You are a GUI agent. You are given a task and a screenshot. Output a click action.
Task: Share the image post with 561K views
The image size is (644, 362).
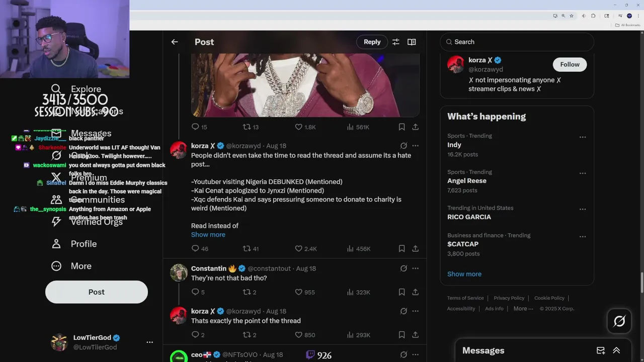[416, 127]
